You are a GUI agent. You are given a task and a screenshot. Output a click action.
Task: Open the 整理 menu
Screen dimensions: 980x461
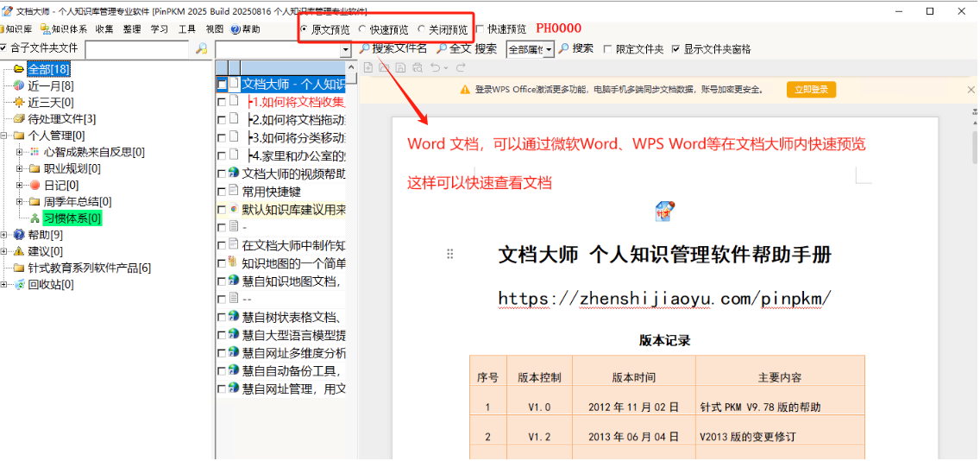pos(131,29)
